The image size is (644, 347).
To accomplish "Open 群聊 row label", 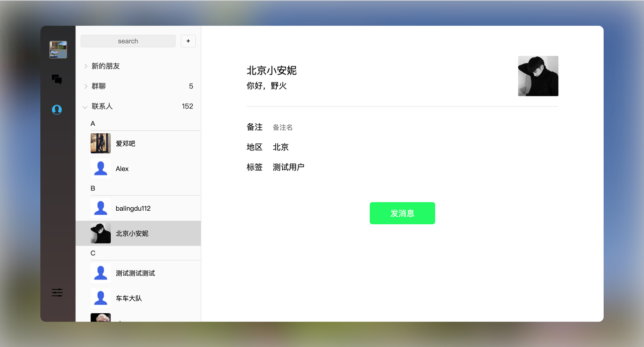I will click(99, 86).
